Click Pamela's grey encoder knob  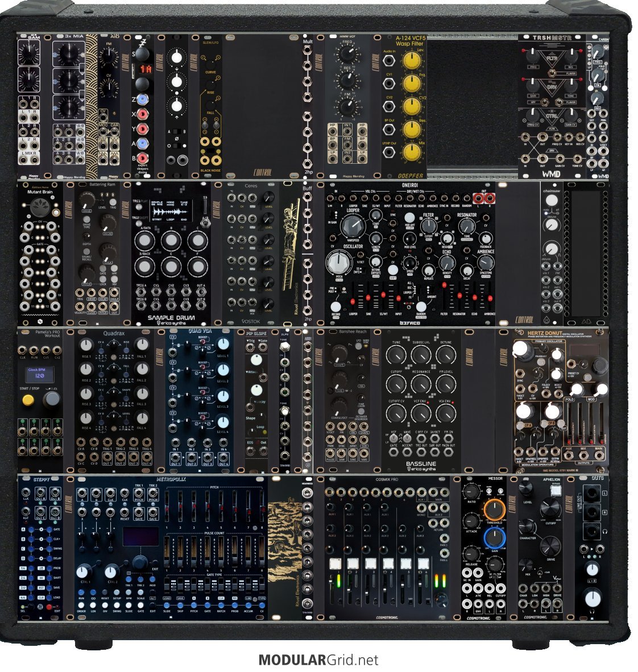pyautogui.click(x=52, y=400)
